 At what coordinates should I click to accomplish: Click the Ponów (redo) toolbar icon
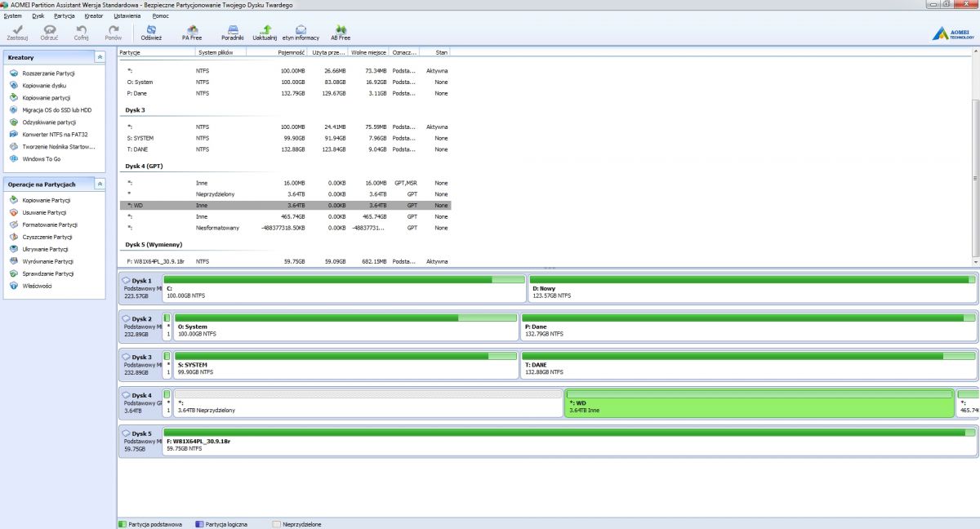pyautogui.click(x=114, y=32)
